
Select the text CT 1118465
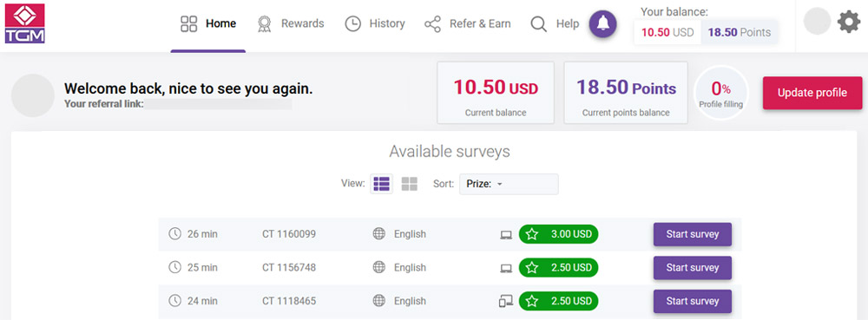(289, 301)
